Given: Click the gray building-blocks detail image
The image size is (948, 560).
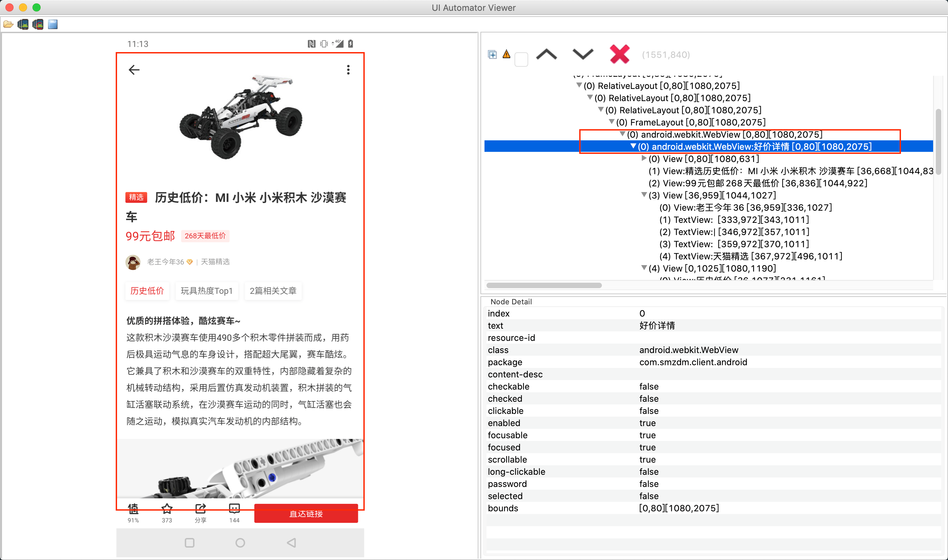Looking at the screenshot, I should [x=240, y=468].
